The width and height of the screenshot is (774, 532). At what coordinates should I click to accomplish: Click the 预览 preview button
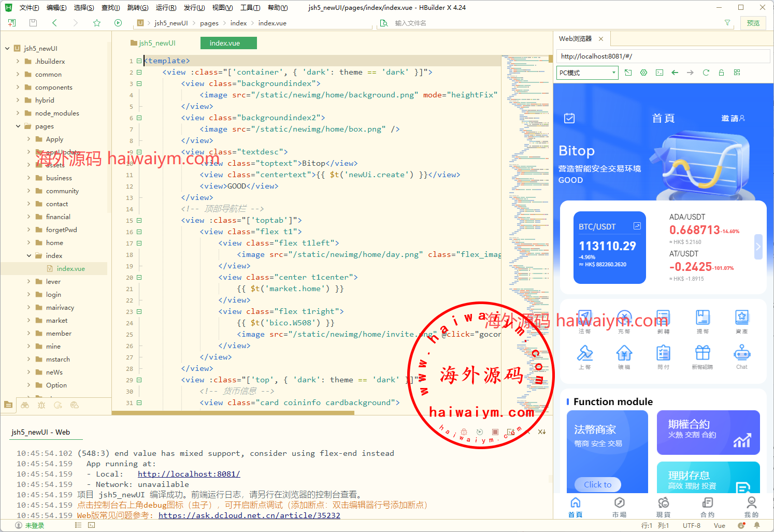tap(753, 23)
